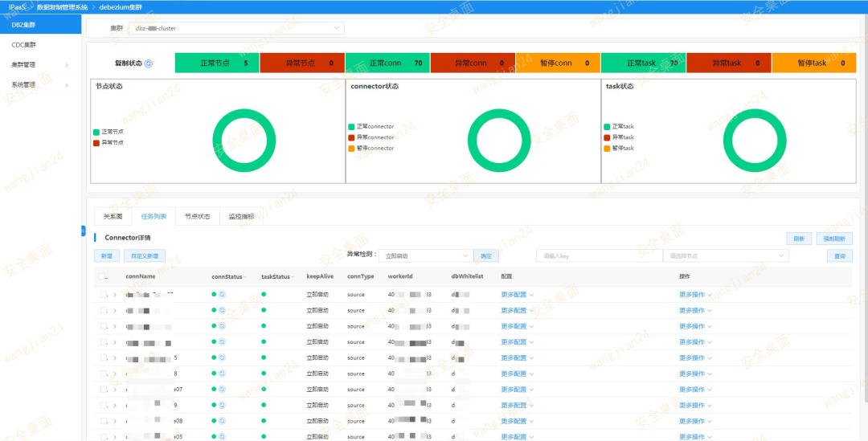868x441 pixels.
Task: Click the blue refresh icon in the row ending e07
Action: point(222,390)
